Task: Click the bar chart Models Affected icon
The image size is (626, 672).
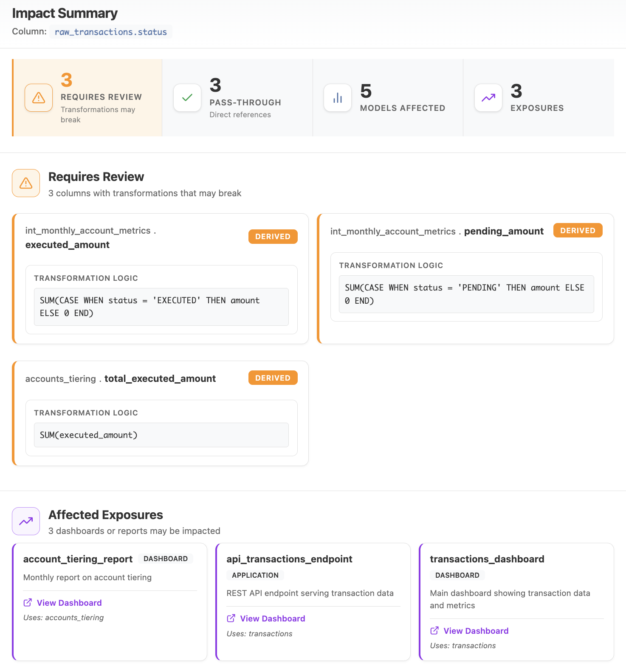Action: [x=338, y=98]
